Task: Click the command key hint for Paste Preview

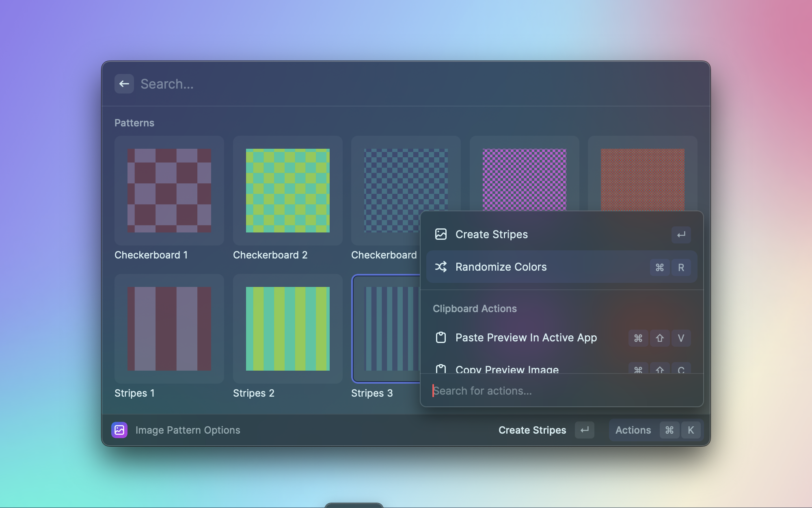Action: [638, 338]
